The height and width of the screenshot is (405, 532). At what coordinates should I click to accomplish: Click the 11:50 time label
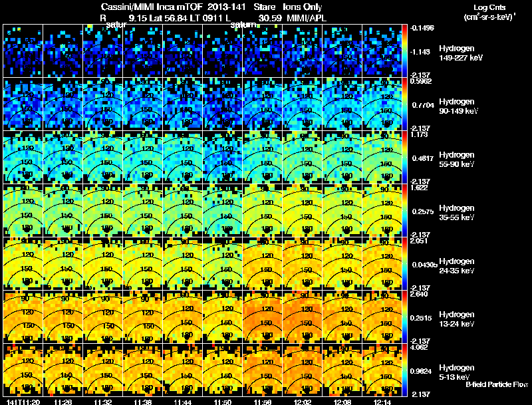click(x=223, y=402)
